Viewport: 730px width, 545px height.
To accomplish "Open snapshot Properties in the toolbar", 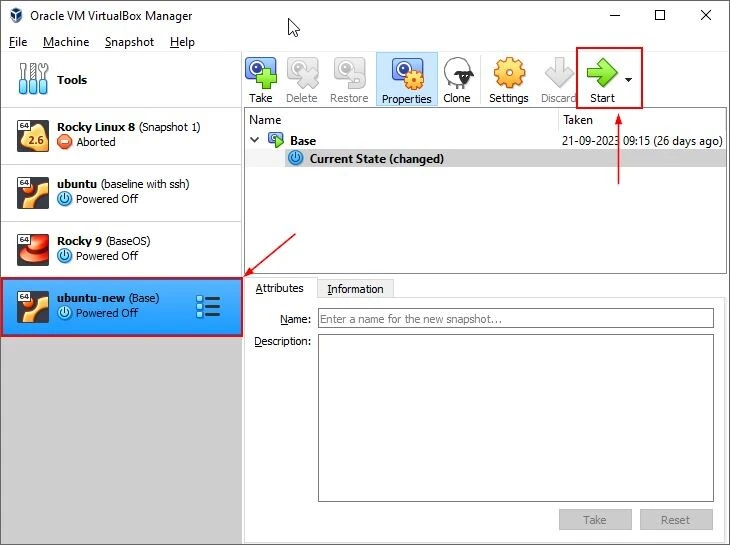I will (407, 79).
